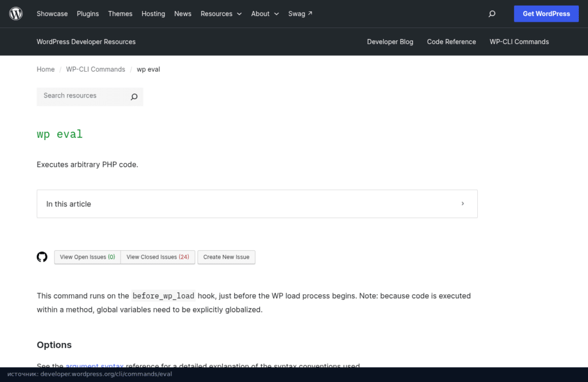Open the Showcase menu item
The width and height of the screenshot is (588, 382).
(x=52, y=14)
